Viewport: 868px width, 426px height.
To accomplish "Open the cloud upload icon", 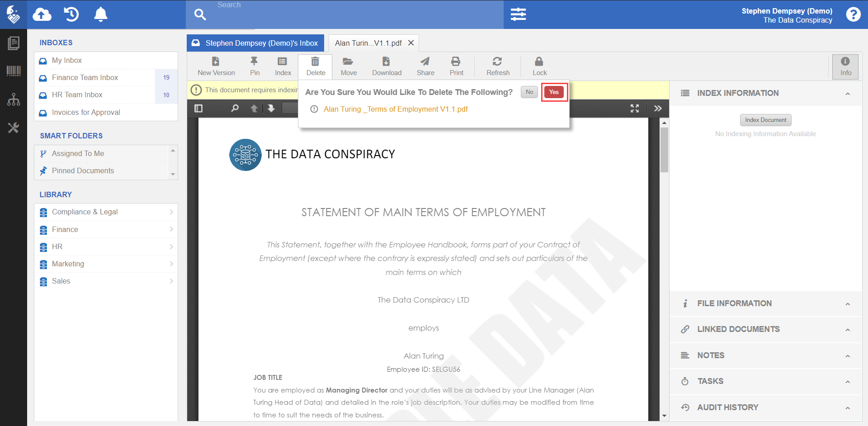I will pyautogui.click(x=42, y=14).
